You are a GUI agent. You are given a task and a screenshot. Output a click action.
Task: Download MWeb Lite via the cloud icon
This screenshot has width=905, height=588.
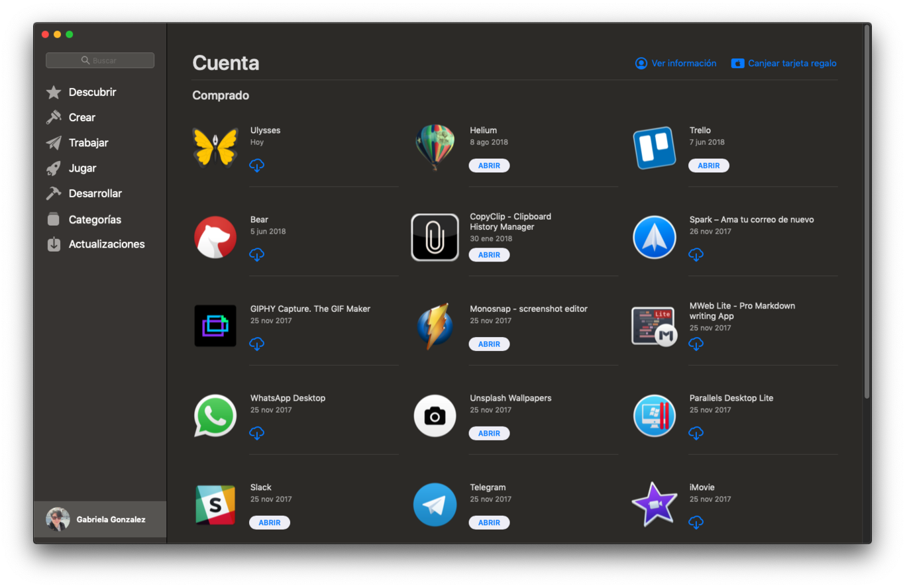click(x=696, y=344)
